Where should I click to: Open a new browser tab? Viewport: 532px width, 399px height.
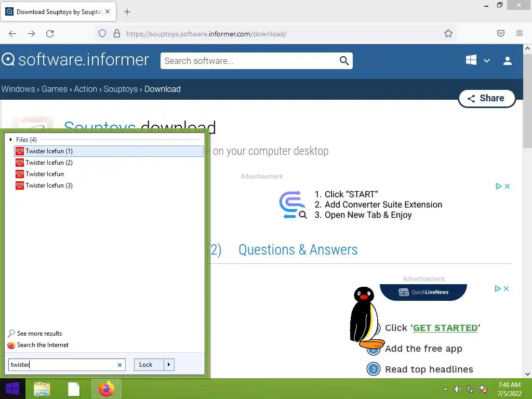point(127,12)
